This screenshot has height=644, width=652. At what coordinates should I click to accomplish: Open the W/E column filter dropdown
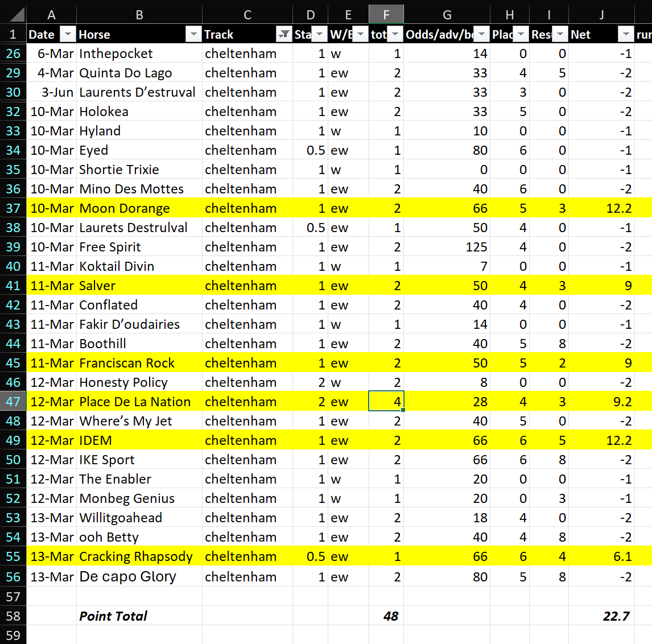click(360, 34)
